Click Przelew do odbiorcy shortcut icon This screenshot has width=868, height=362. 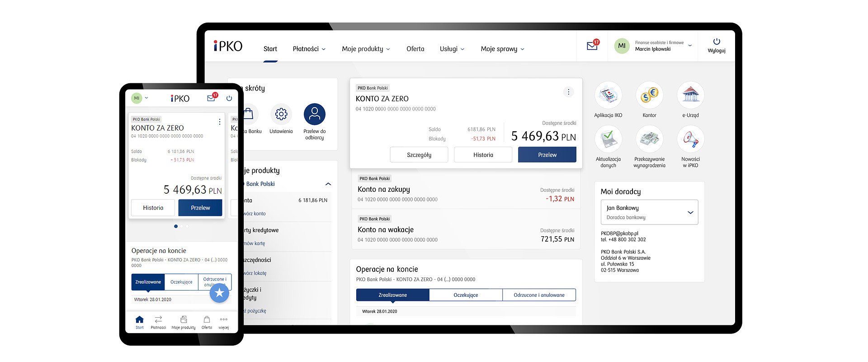pyautogui.click(x=314, y=114)
